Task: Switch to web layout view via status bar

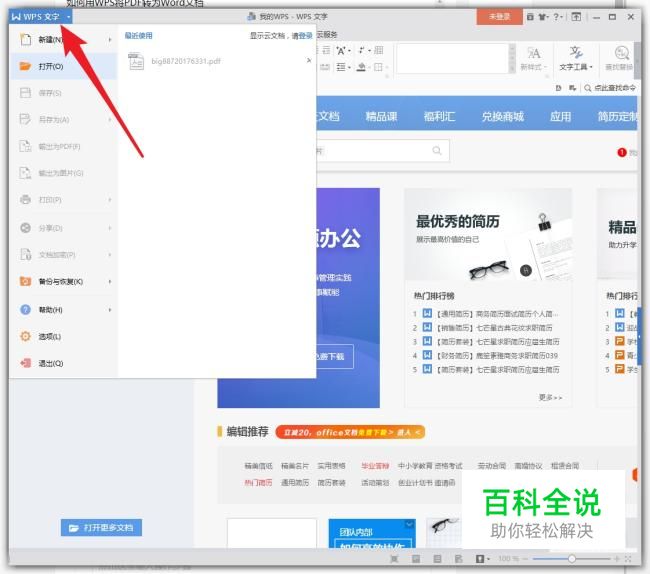Action: (x=458, y=559)
